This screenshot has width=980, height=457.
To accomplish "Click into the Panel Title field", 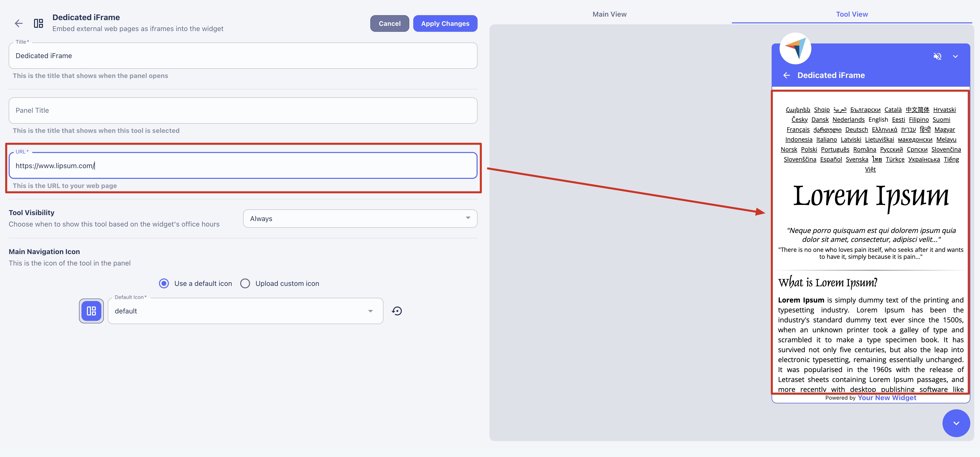I will tap(243, 110).
